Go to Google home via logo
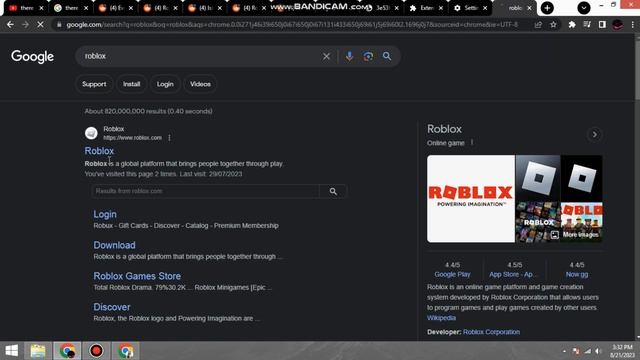The image size is (640, 360). (x=32, y=57)
